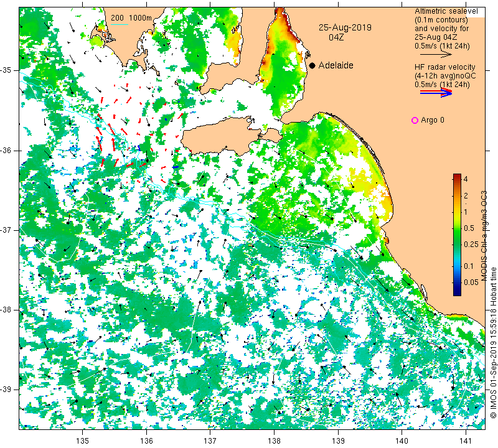Click the '200 1000m' depth contour label
The width and height of the screenshot is (498, 448).
click(131, 18)
